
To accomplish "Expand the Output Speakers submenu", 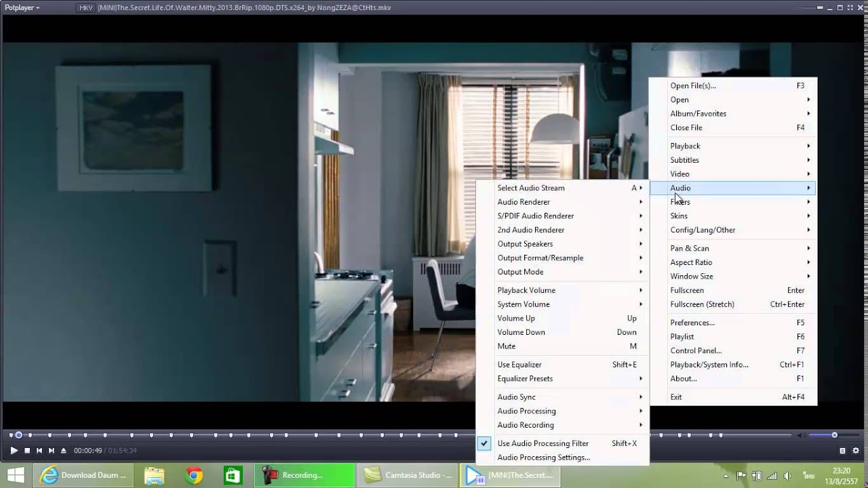I will click(x=562, y=244).
